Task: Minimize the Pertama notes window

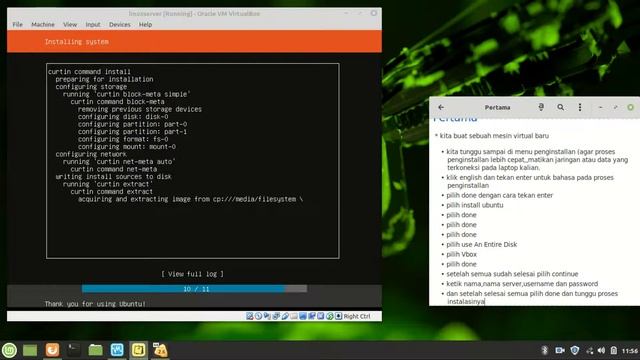Action: 600,107
